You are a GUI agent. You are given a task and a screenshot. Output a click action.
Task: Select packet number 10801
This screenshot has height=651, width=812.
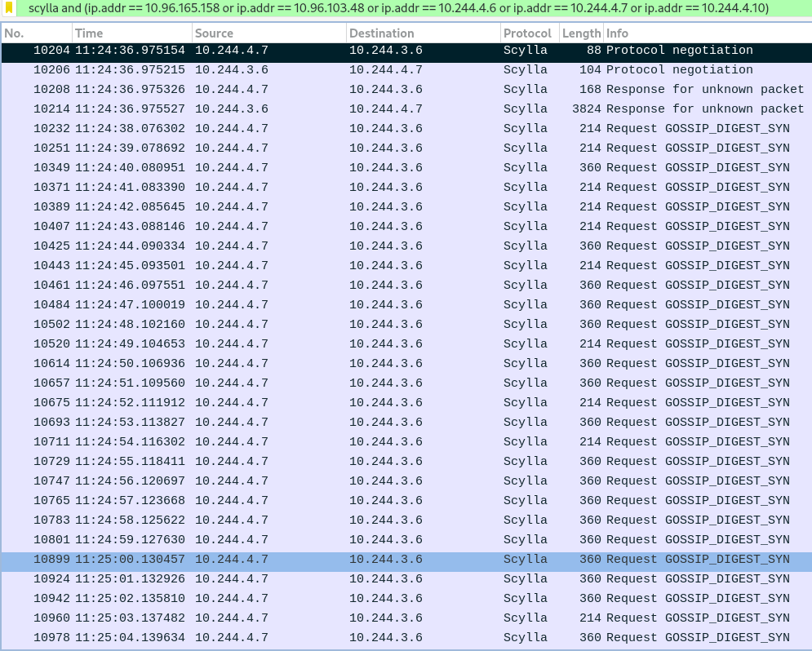click(x=406, y=540)
